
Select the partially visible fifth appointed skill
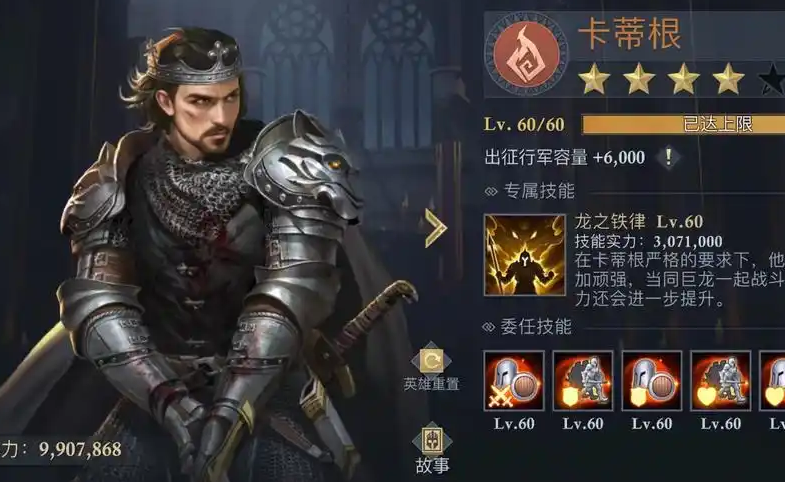(772, 381)
